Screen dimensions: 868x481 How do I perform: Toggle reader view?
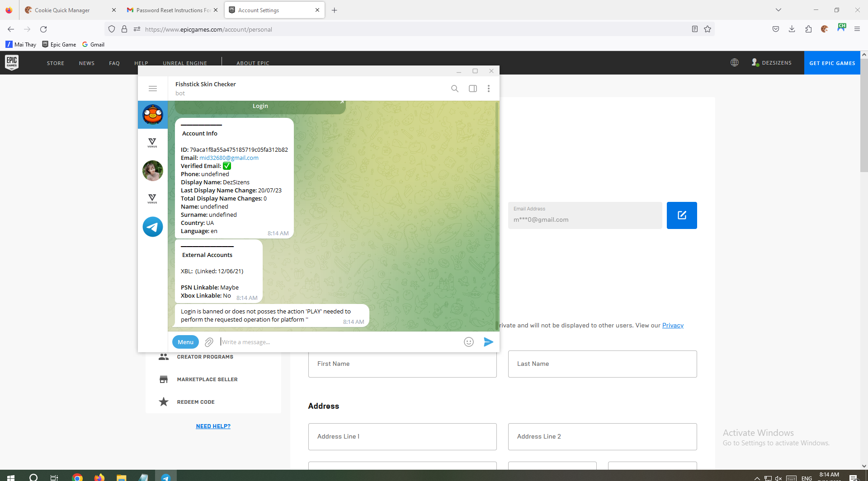[x=695, y=29]
